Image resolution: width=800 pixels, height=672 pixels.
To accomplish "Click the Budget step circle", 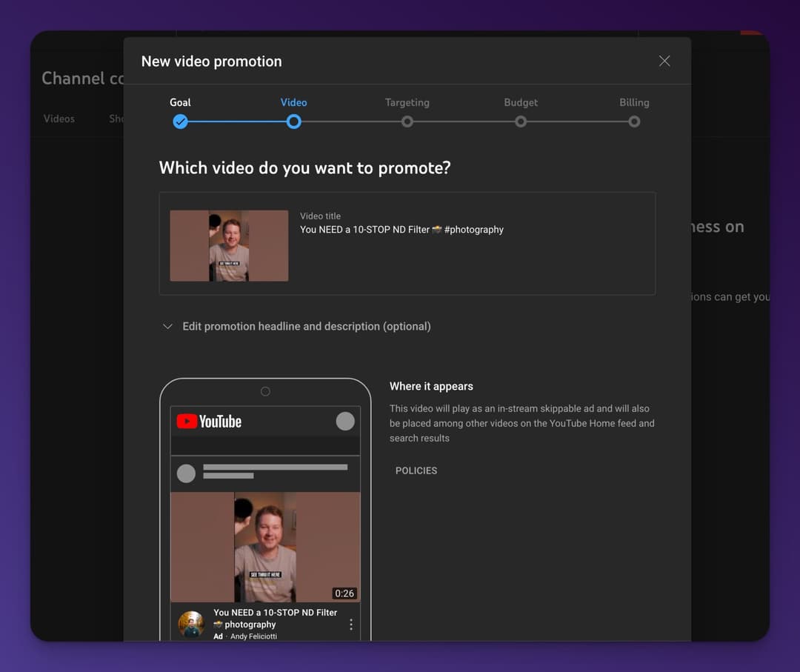I will 521,122.
